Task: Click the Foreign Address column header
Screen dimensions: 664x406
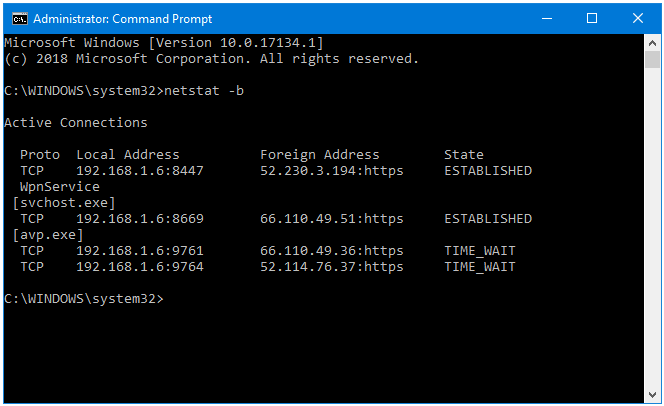Action: click(x=320, y=155)
